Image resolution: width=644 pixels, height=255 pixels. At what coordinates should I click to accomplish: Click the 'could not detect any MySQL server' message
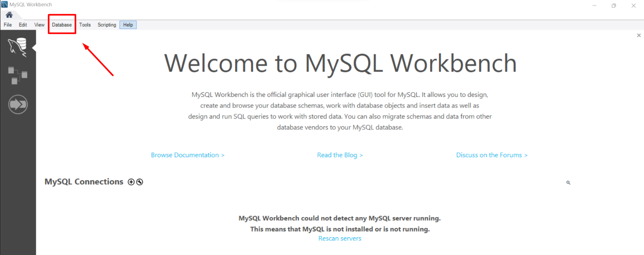click(x=340, y=218)
